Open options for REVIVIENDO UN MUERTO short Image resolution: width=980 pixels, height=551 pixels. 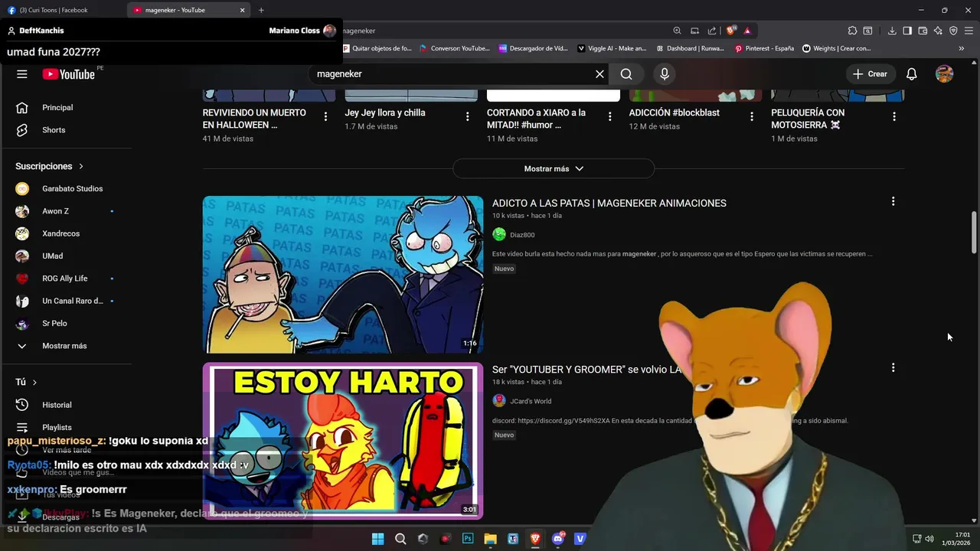(325, 117)
